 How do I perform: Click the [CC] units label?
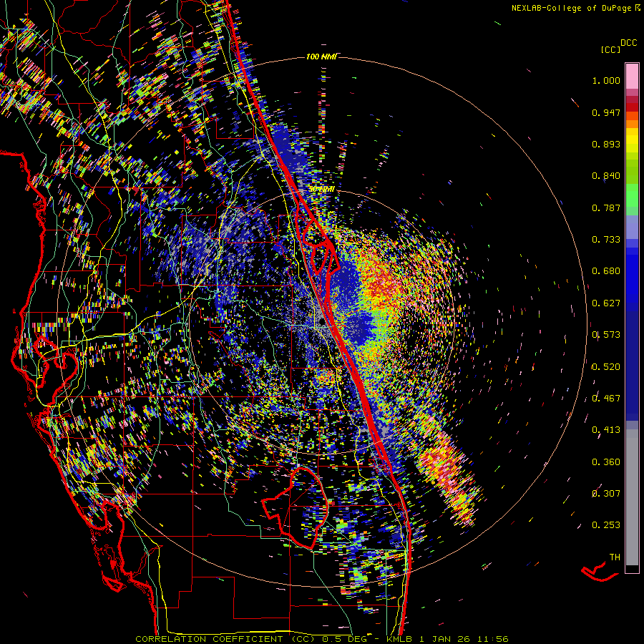click(x=610, y=49)
